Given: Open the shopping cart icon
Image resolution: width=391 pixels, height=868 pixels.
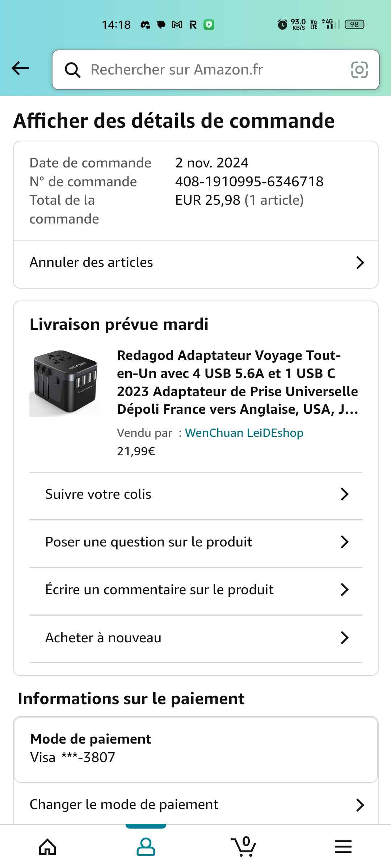Looking at the screenshot, I should point(244,847).
